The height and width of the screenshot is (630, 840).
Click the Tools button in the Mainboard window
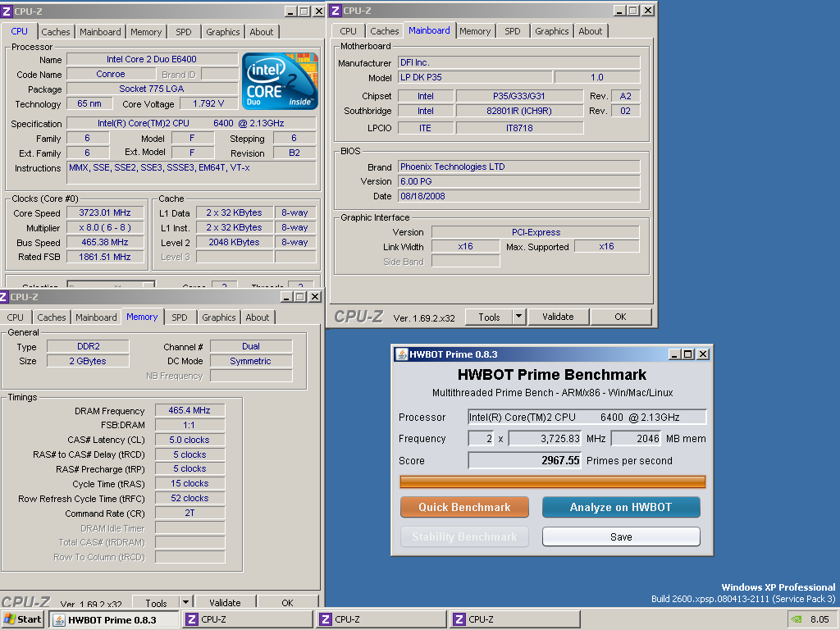[x=489, y=317]
